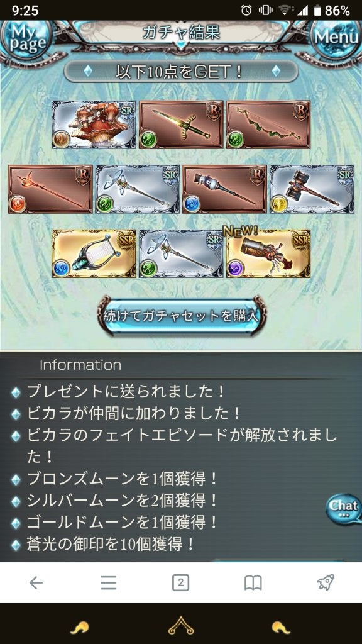This screenshot has height=644, width=362.
Task: Open the browser tabs counter
Action: [x=180, y=582]
